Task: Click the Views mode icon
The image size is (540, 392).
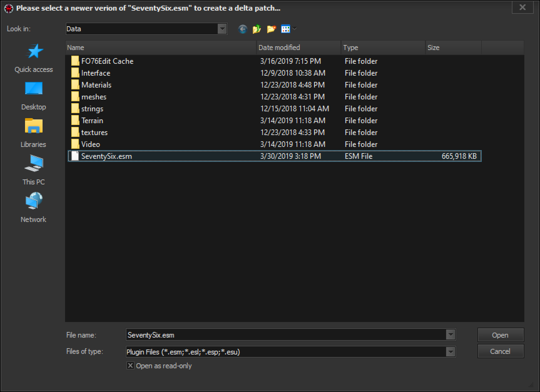Action: (285, 29)
